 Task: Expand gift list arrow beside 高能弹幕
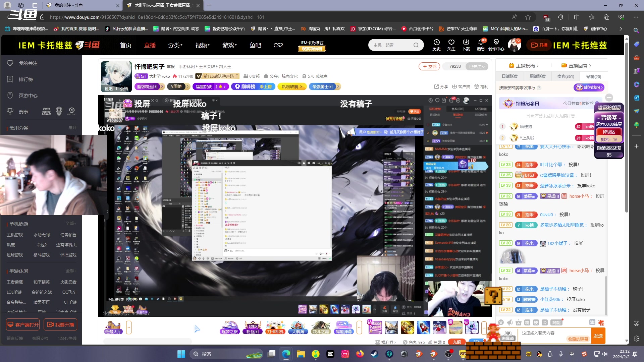coord(359,327)
